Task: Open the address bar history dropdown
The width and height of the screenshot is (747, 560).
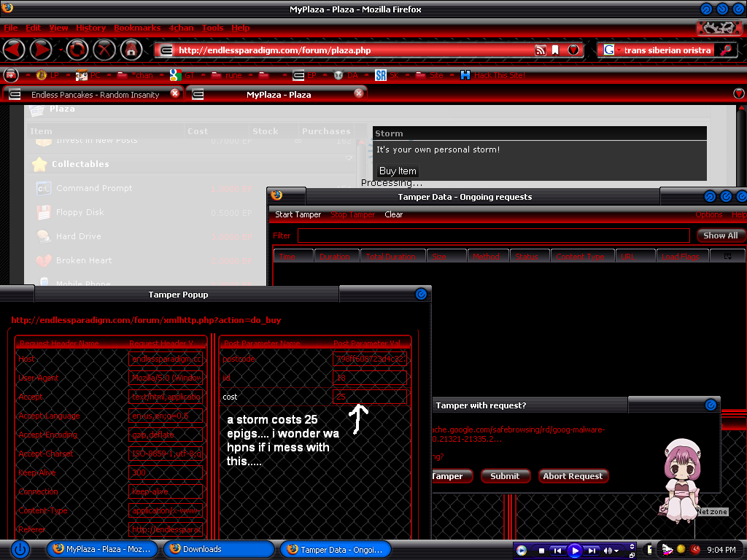Action: point(573,50)
